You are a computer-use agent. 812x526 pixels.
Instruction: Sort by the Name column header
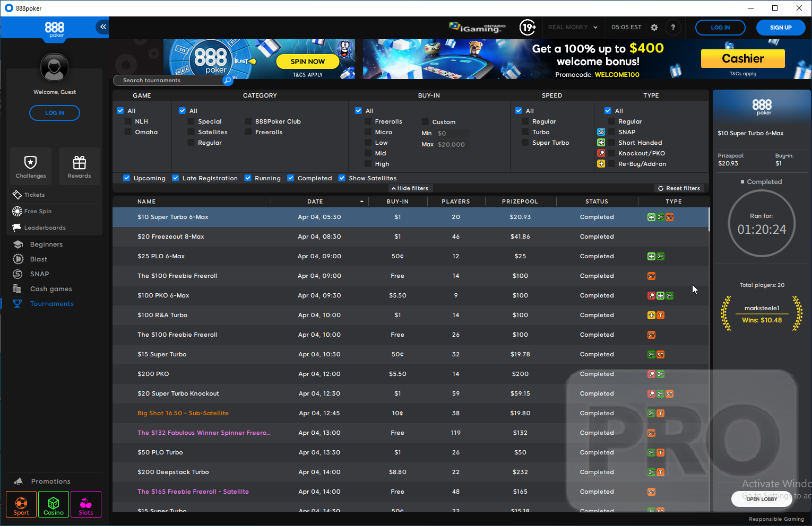(x=146, y=201)
